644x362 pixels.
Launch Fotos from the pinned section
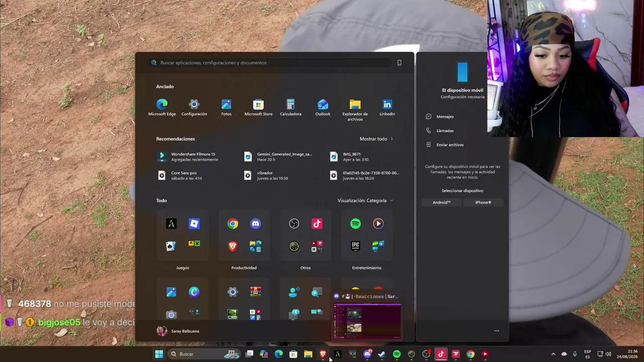[226, 108]
